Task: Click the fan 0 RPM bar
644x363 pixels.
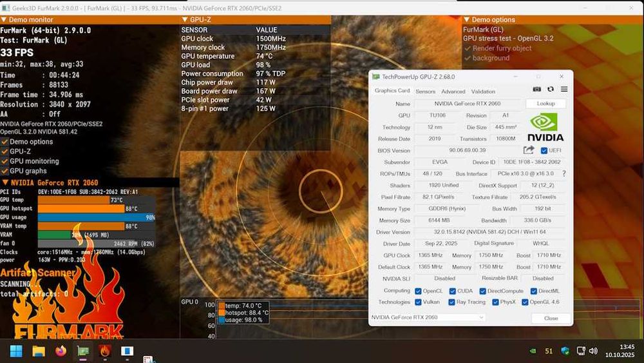Action: (x=97, y=243)
